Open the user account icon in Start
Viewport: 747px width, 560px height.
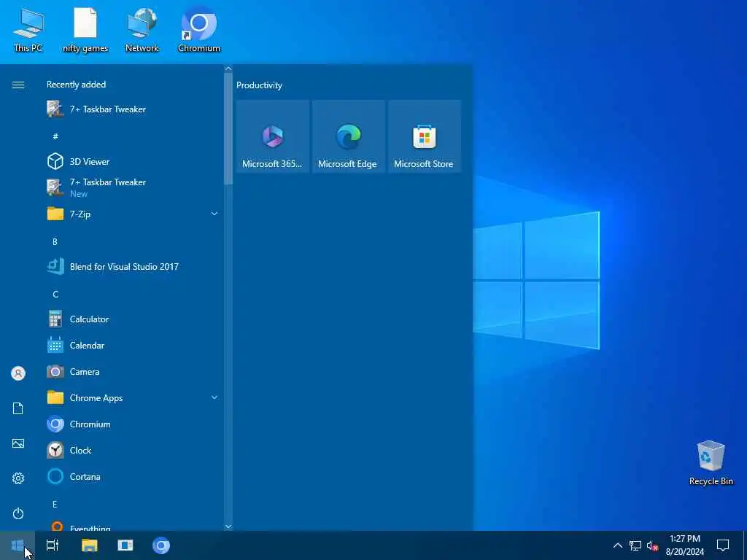(x=18, y=373)
